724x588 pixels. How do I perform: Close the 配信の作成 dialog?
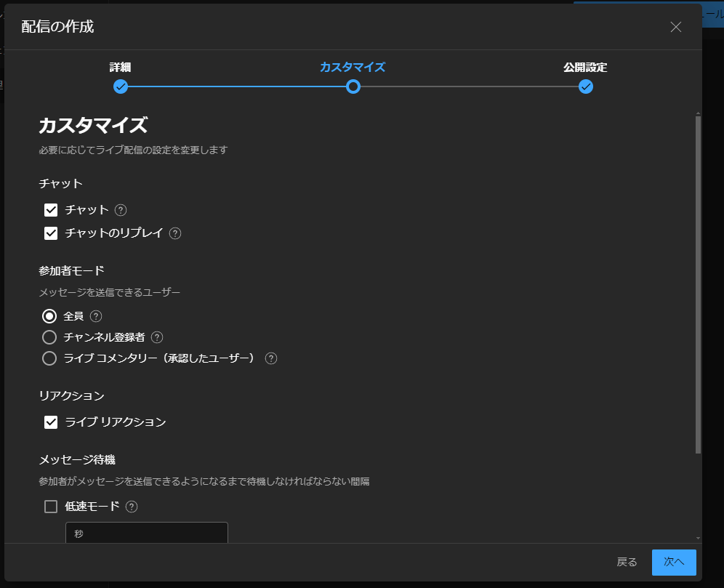tap(676, 27)
